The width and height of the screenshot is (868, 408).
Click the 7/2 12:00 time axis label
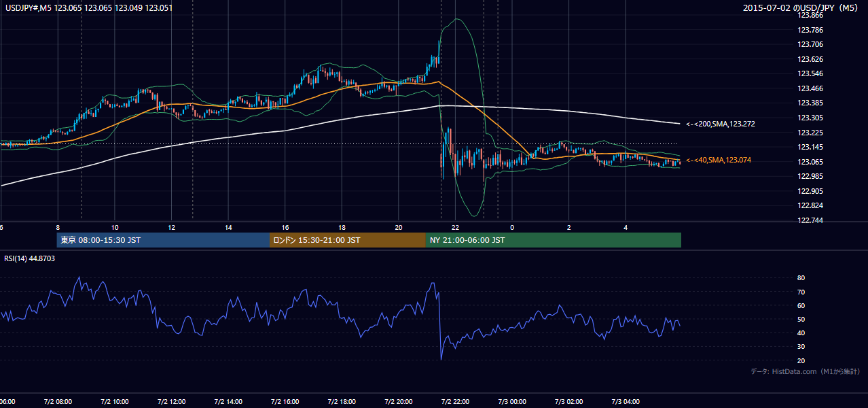tap(171, 402)
